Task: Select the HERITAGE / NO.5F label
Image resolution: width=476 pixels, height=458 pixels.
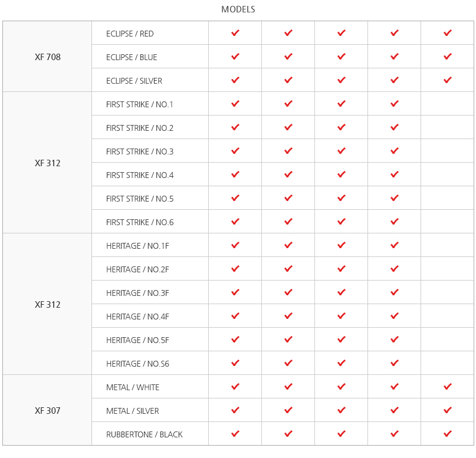Action: click(x=137, y=340)
